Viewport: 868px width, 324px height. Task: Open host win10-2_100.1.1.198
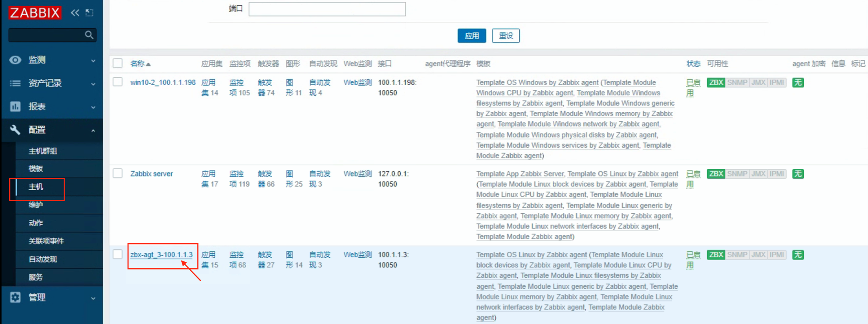pos(163,82)
